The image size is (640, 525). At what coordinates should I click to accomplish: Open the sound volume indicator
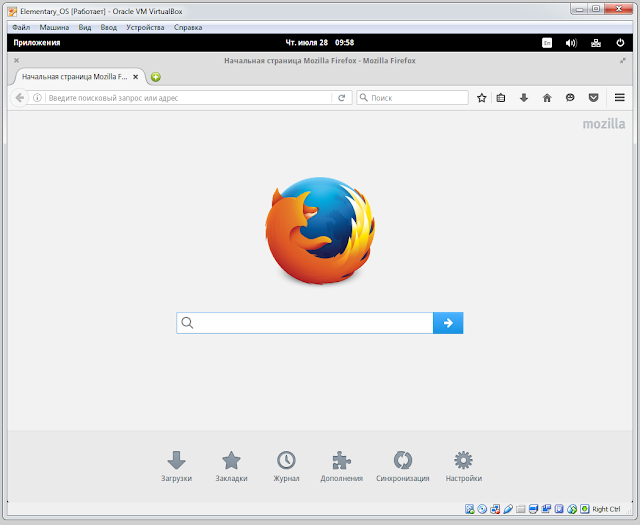[x=571, y=43]
